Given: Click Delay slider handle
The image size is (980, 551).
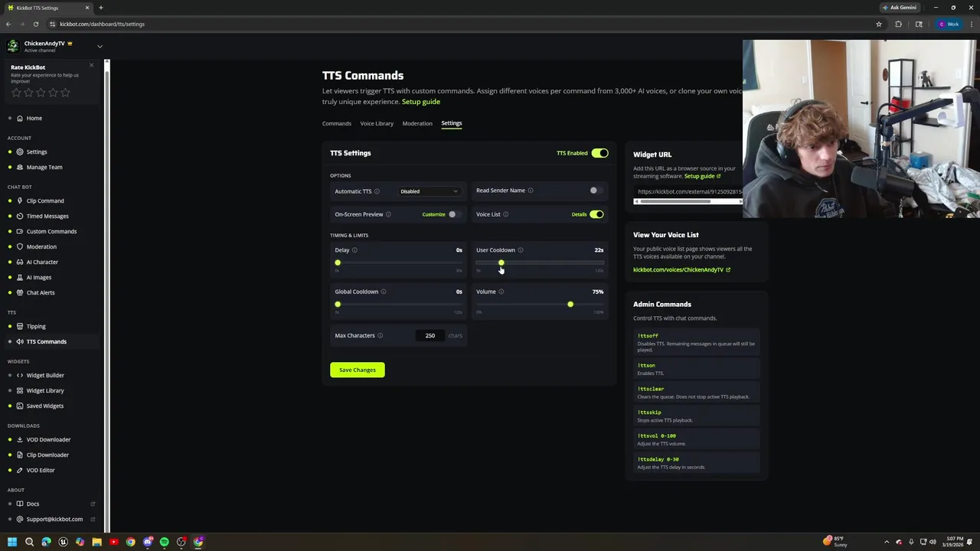Looking at the screenshot, I should coord(338,263).
